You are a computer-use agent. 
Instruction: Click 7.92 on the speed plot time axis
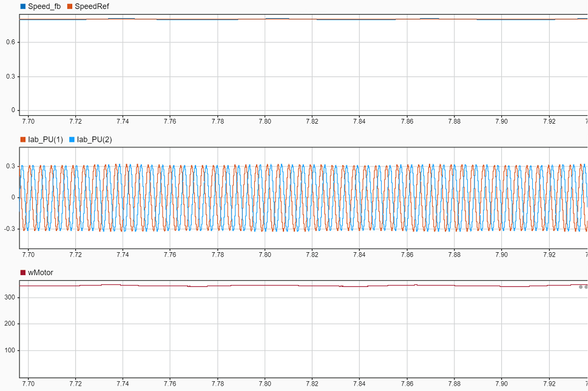(x=549, y=121)
